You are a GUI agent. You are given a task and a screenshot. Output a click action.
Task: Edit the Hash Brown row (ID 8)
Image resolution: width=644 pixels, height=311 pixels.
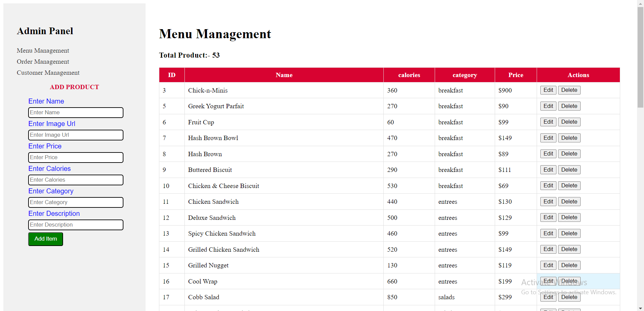548,154
